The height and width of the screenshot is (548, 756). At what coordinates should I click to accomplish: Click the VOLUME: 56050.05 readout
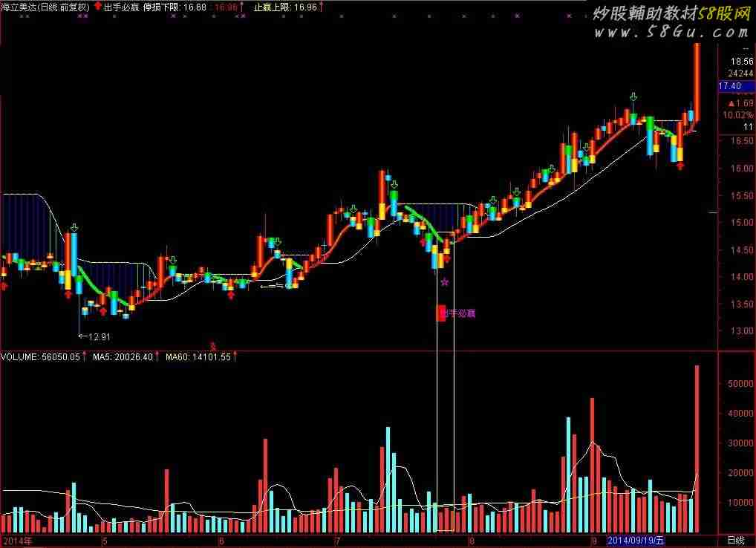(x=41, y=357)
